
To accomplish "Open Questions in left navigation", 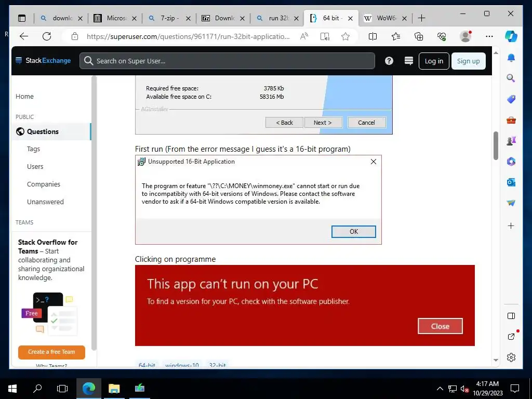I will (51, 131).
